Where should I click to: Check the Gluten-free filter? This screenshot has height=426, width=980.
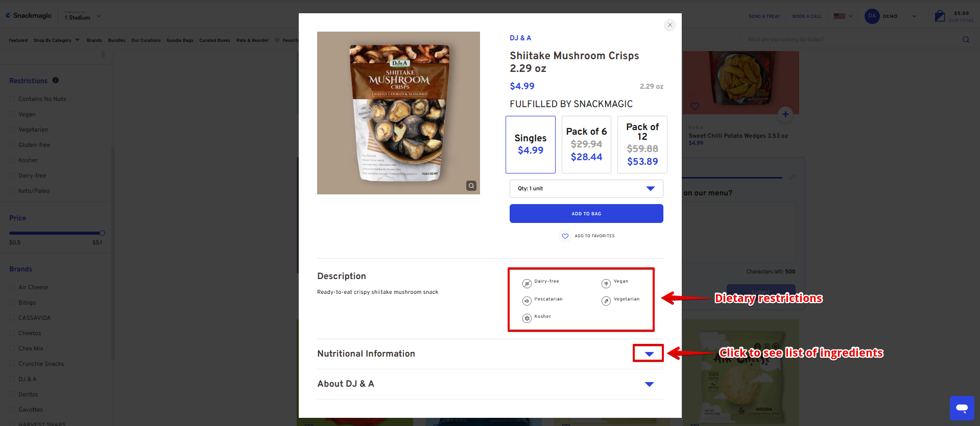(12, 145)
